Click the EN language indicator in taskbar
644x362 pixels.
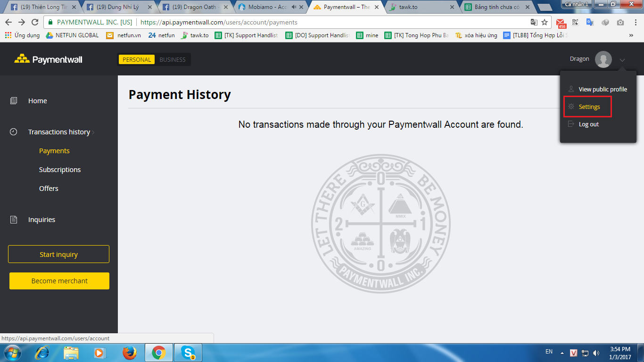coord(549,352)
